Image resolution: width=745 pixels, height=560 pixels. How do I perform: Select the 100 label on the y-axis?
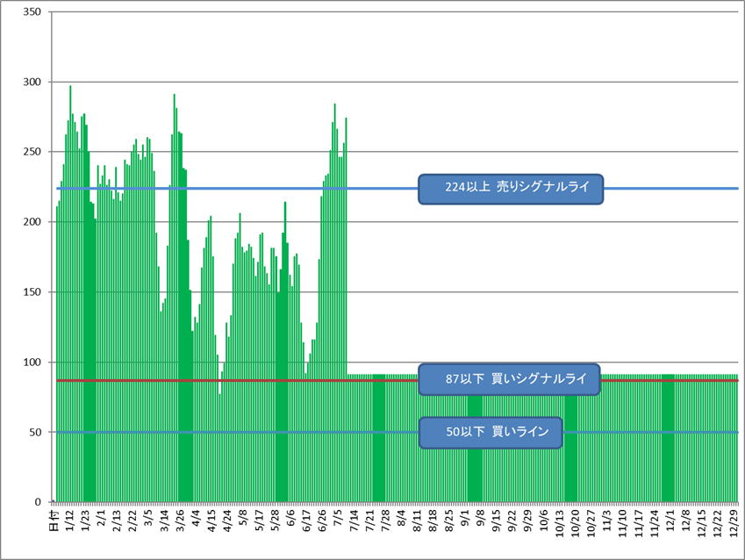coord(32,363)
